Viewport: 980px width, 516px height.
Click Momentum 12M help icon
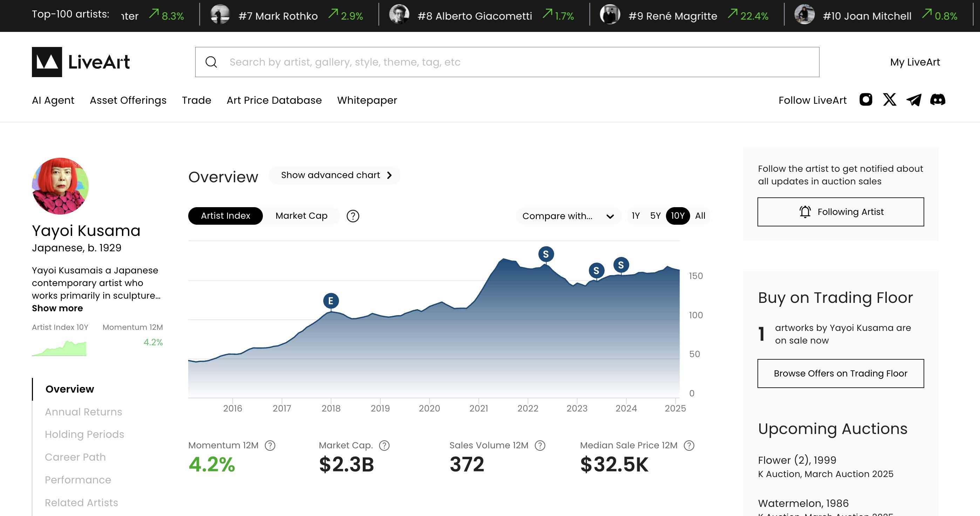(270, 446)
